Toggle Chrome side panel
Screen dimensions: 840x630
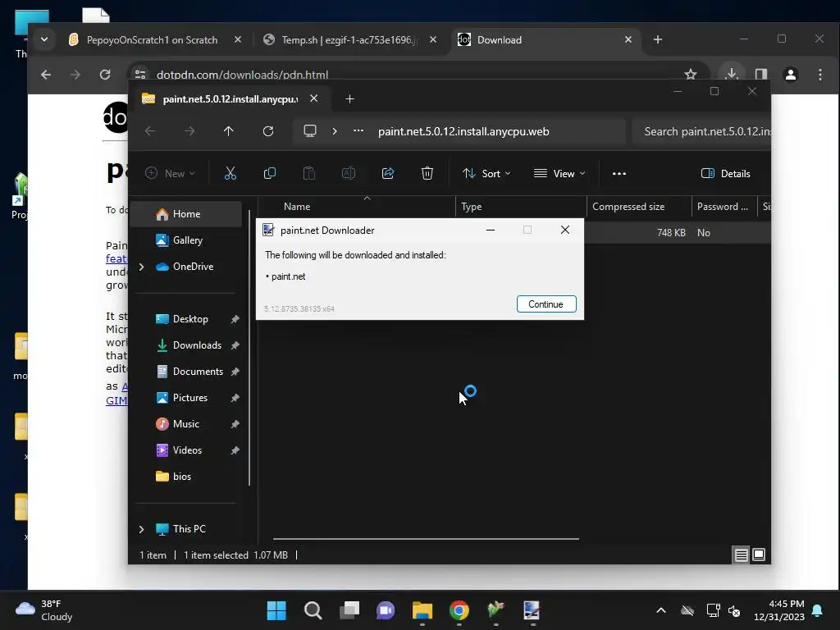click(761, 75)
